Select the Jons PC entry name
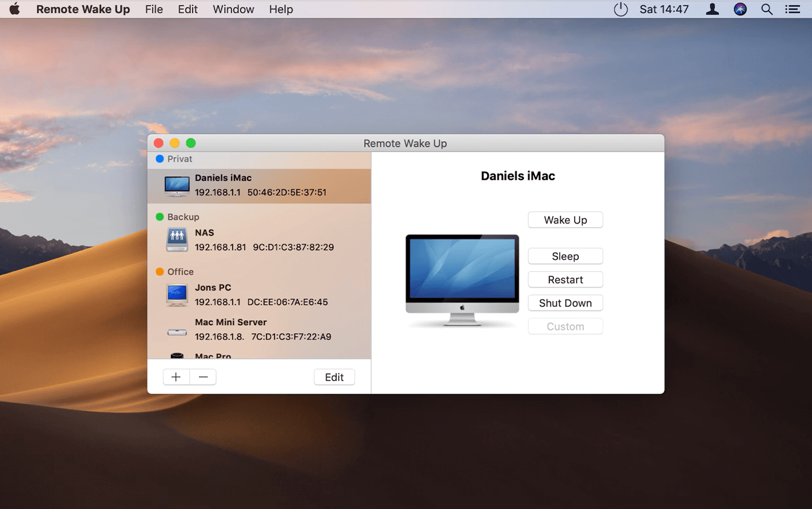The width and height of the screenshot is (812, 509). [x=213, y=288]
